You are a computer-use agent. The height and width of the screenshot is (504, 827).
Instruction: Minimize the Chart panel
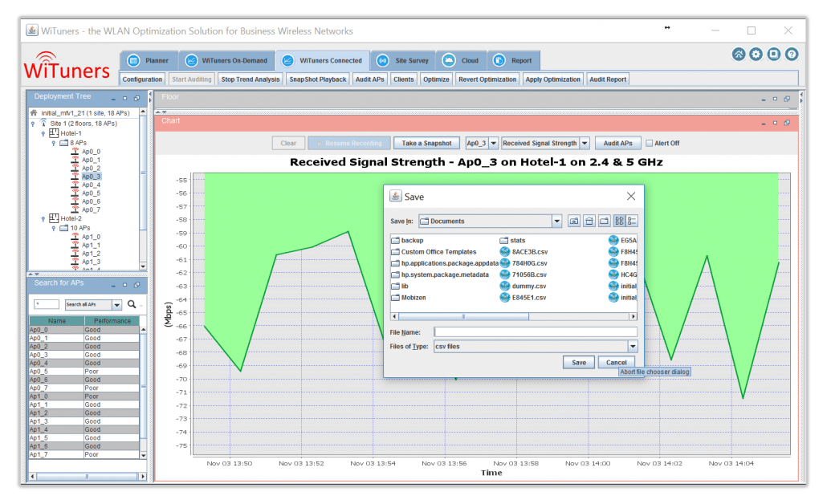[x=764, y=123]
